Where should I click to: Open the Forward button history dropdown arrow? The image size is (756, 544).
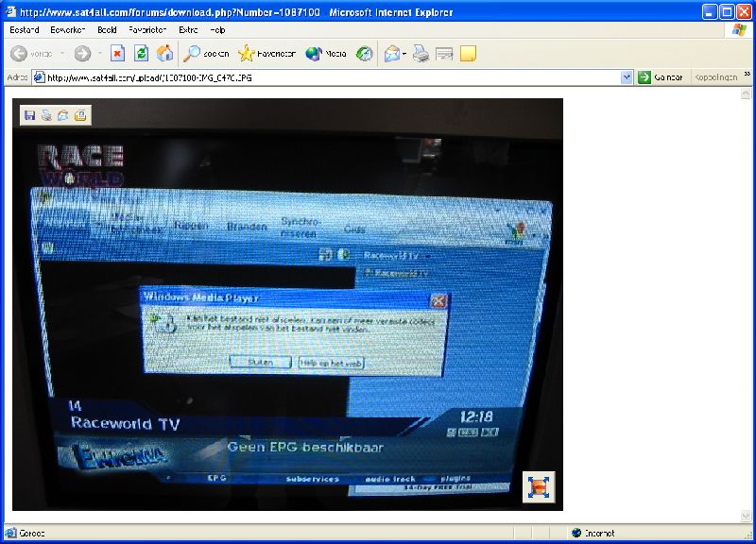(100, 54)
